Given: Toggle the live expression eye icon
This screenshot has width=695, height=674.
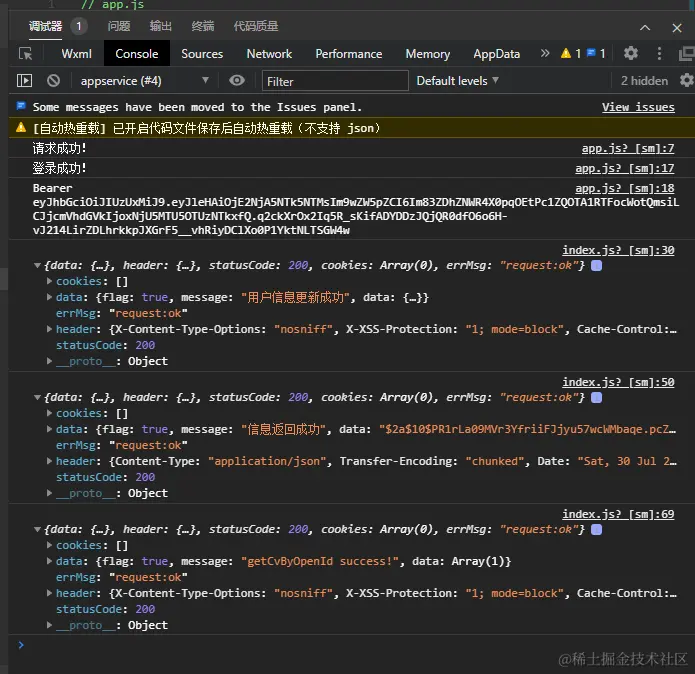Looking at the screenshot, I should tap(237, 81).
